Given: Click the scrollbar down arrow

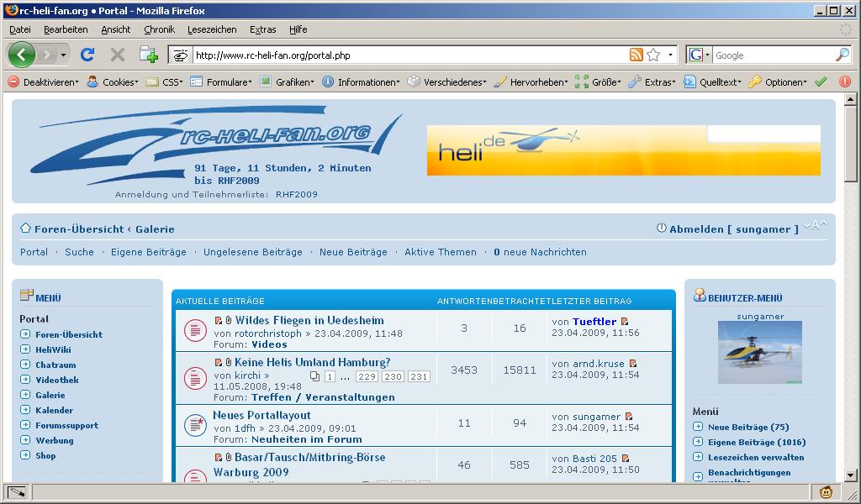Looking at the screenshot, I should click(x=851, y=475).
